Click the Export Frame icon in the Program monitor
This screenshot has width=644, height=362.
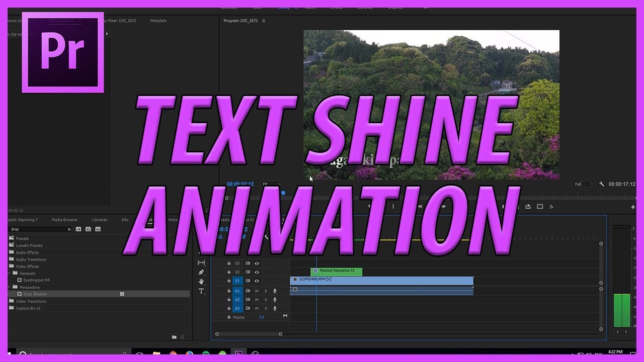click(x=528, y=207)
